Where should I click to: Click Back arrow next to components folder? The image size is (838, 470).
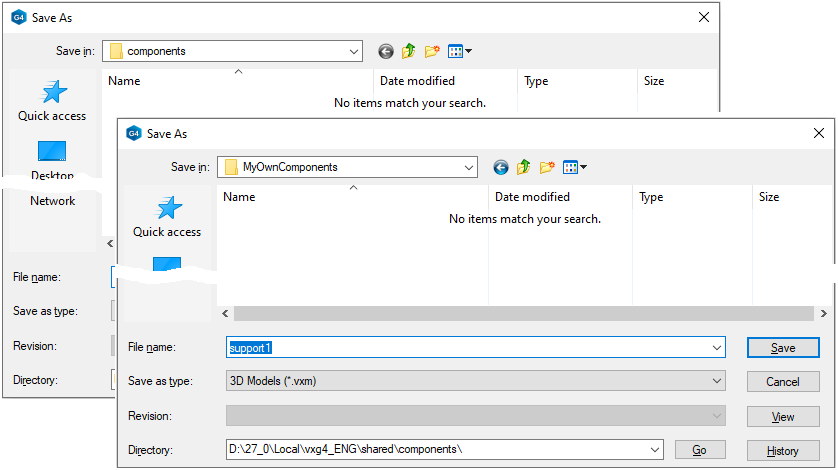coord(386,51)
